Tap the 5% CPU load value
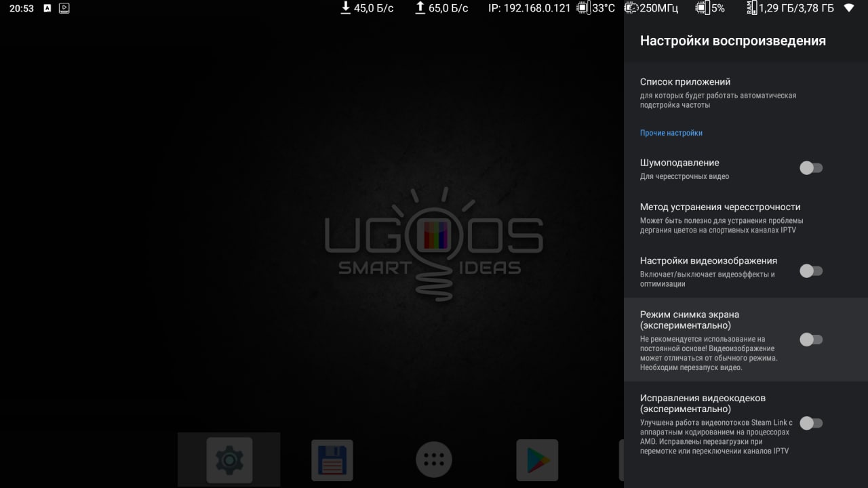Image resolution: width=868 pixels, height=488 pixels. coord(718,8)
